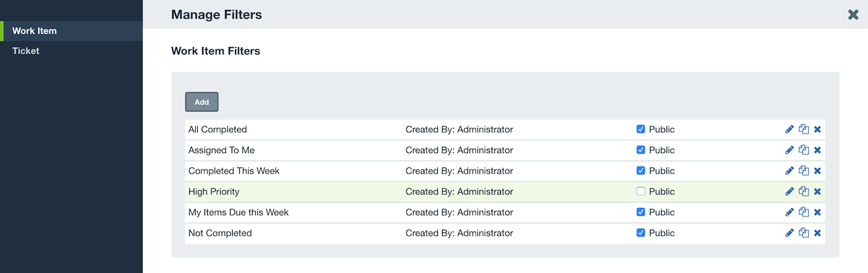
Task: Add a new work item filter
Action: pos(201,102)
